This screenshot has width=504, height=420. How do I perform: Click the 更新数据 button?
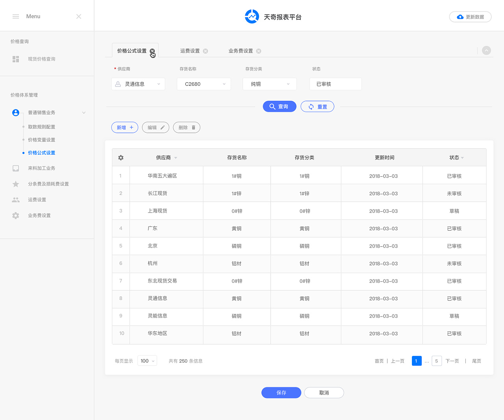(471, 17)
